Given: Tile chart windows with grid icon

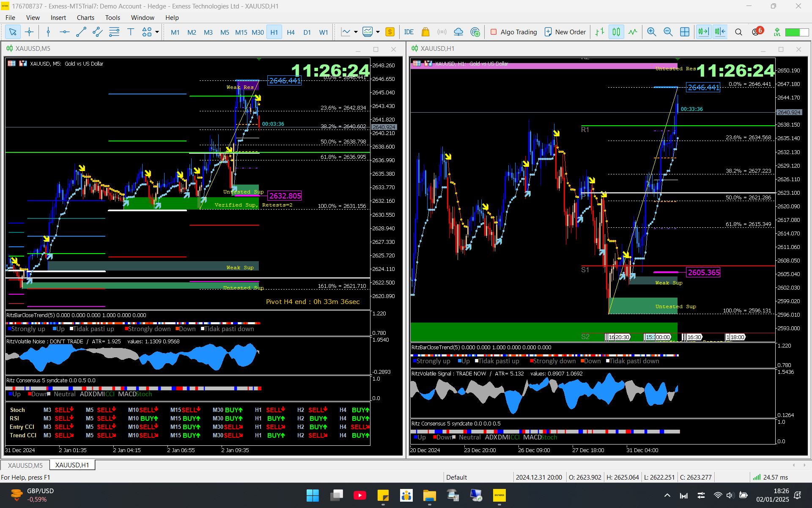Looking at the screenshot, I should 685,32.
